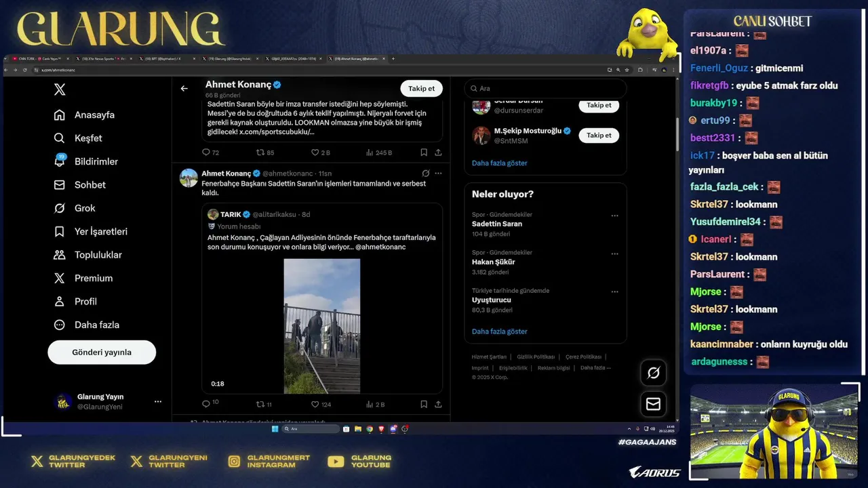Image resolution: width=868 pixels, height=488 pixels.
Task: Open floating messages envelope button
Action: [654, 404]
